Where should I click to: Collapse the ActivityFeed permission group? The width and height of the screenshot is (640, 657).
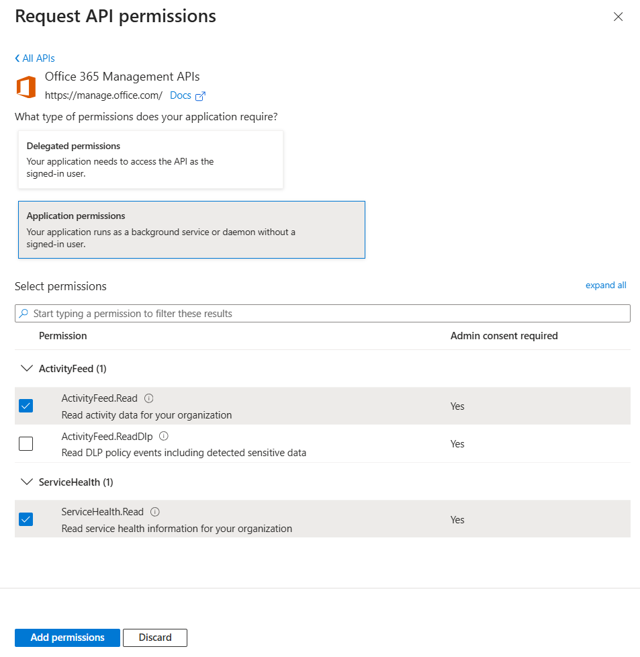[27, 368]
